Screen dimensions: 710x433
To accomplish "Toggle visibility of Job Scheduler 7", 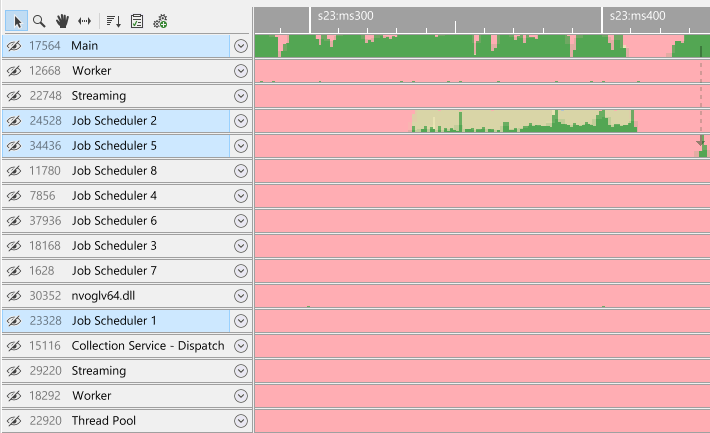I will 14,271.
